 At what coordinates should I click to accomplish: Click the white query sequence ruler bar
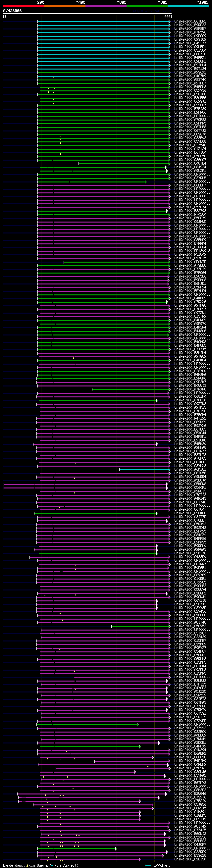(x=87, y=14)
